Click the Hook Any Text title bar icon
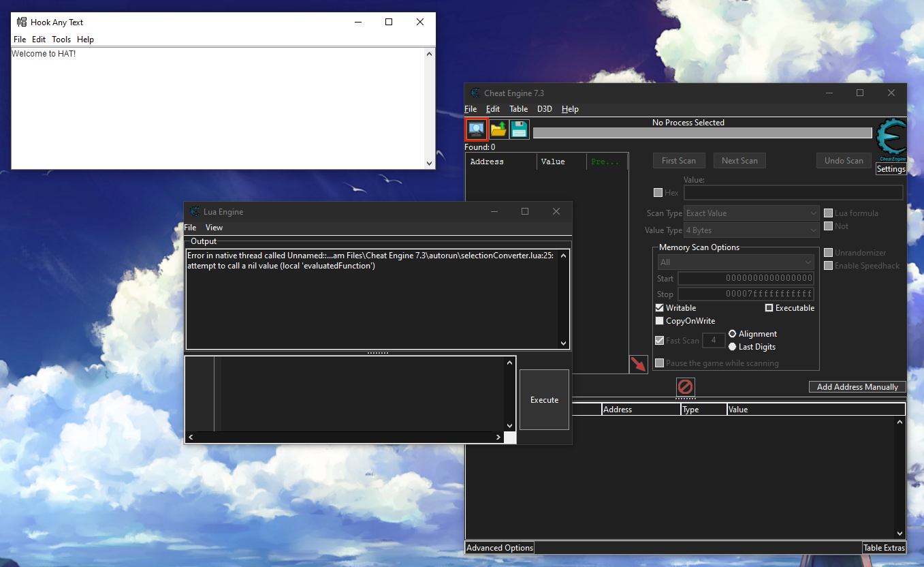 (x=20, y=21)
